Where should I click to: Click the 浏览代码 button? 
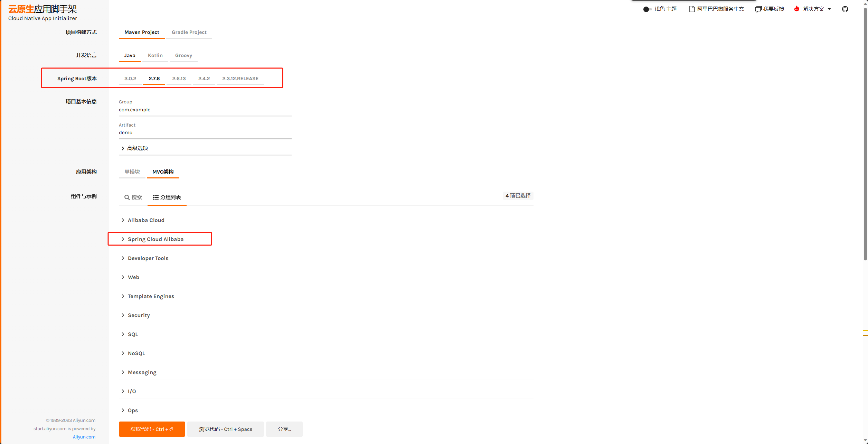coord(226,429)
